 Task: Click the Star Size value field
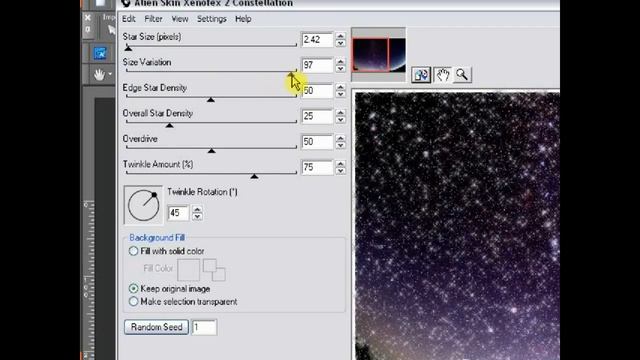317,40
